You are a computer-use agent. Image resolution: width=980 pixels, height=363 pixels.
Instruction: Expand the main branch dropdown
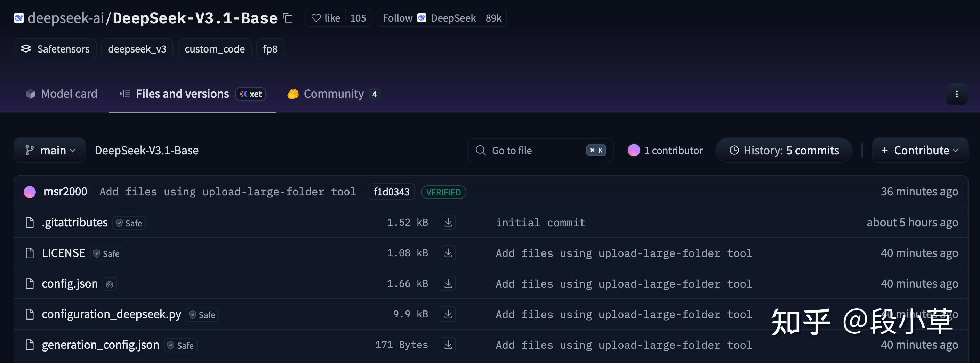49,150
